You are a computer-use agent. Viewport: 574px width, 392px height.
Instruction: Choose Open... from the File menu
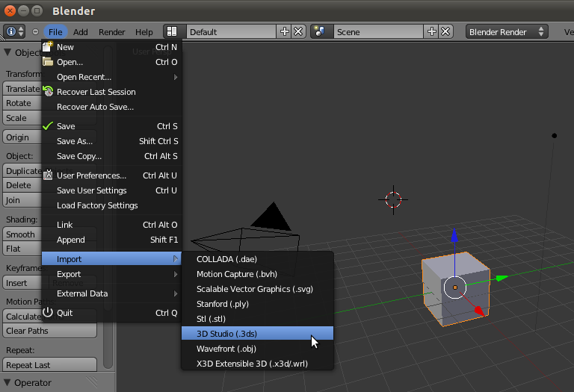pos(111,62)
